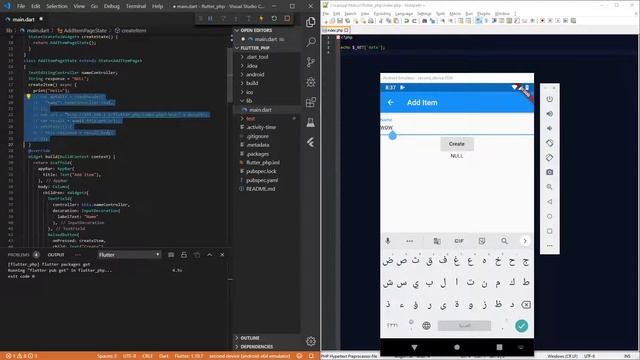640x360 pixels.
Task: Open the Test flask icon in activity bar
Action: coord(311,122)
